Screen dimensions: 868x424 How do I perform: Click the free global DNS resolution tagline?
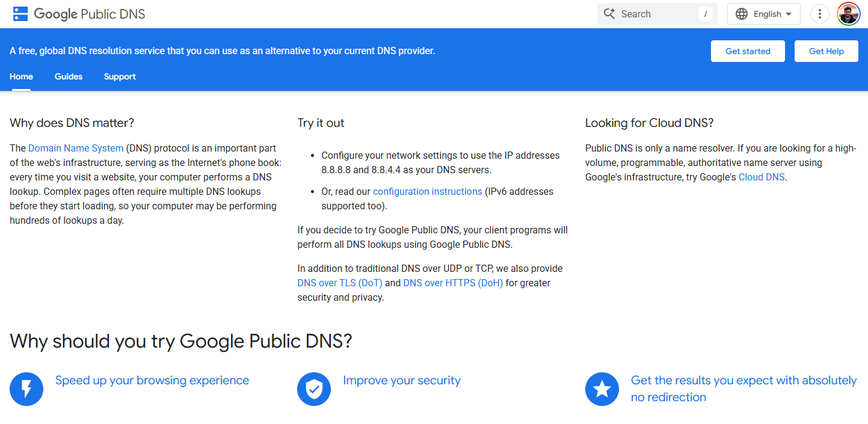click(222, 51)
